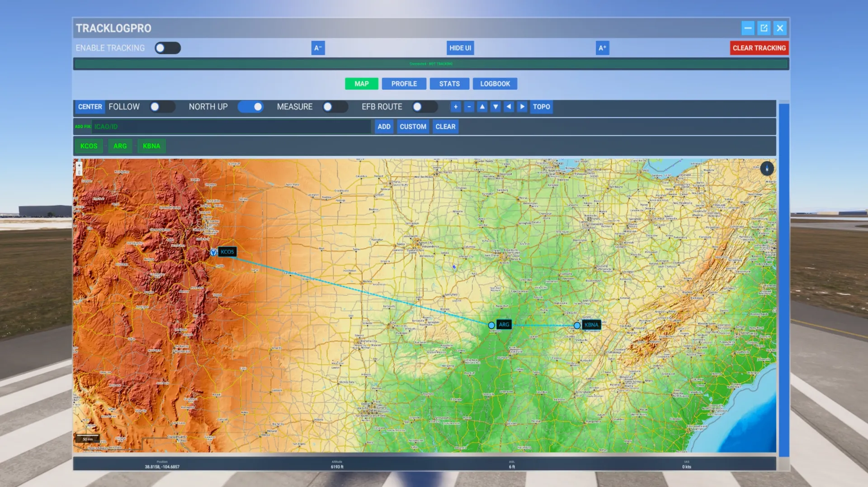Enable the Follow toggle

pos(162,107)
